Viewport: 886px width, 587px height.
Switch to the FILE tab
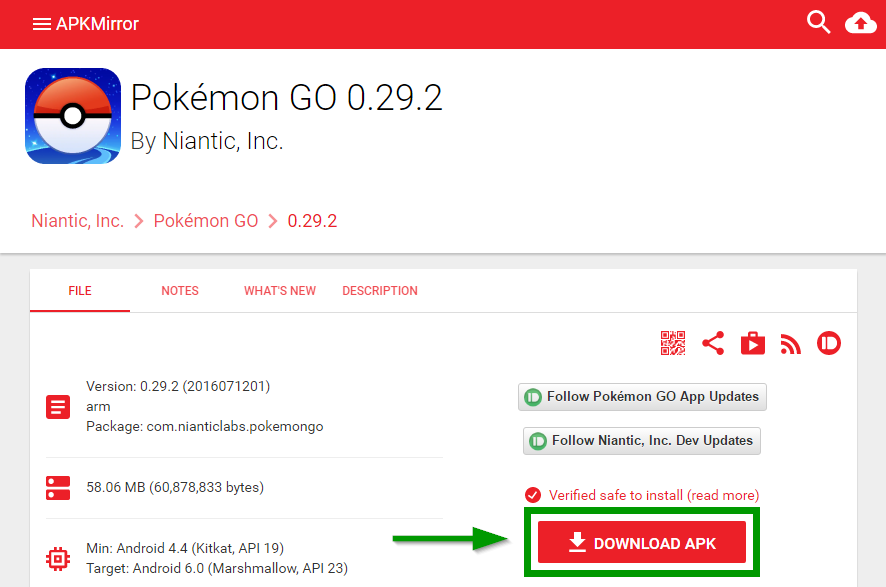(x=80, y=290)
